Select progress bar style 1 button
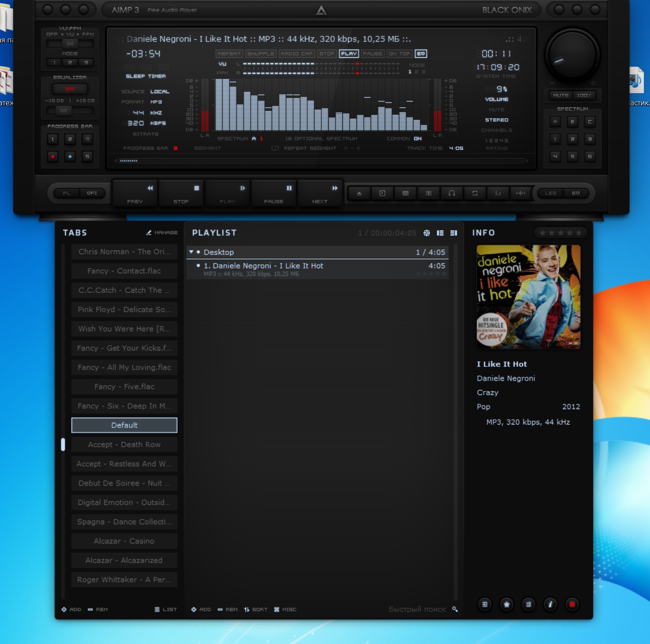650x644 pixels. coord(53,139)
